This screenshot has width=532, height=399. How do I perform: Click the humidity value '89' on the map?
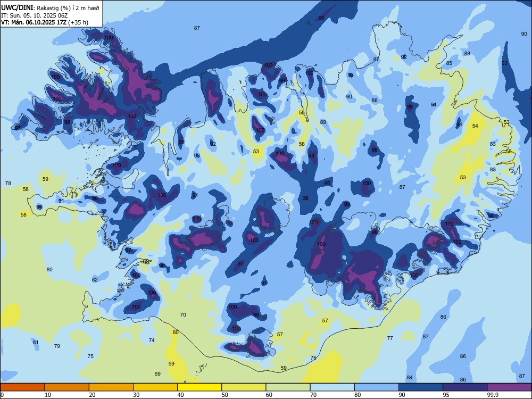coord(323,122)
